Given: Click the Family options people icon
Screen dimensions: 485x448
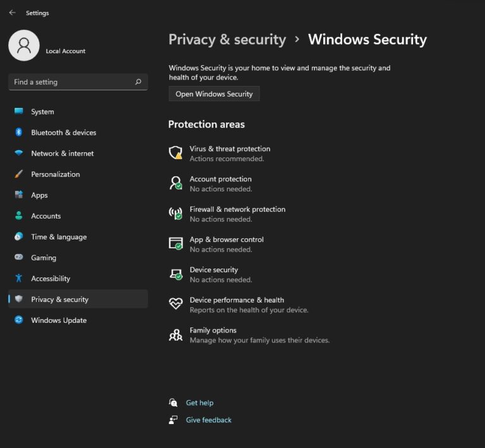Looking at the screenshot, I should point(176,335).
